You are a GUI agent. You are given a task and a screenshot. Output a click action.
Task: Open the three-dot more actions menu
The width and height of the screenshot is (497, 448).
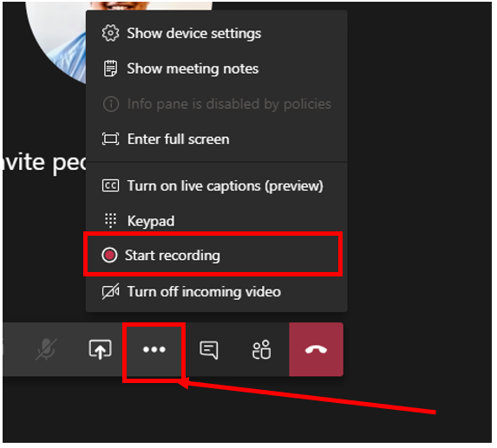click(x=154, y=349)
